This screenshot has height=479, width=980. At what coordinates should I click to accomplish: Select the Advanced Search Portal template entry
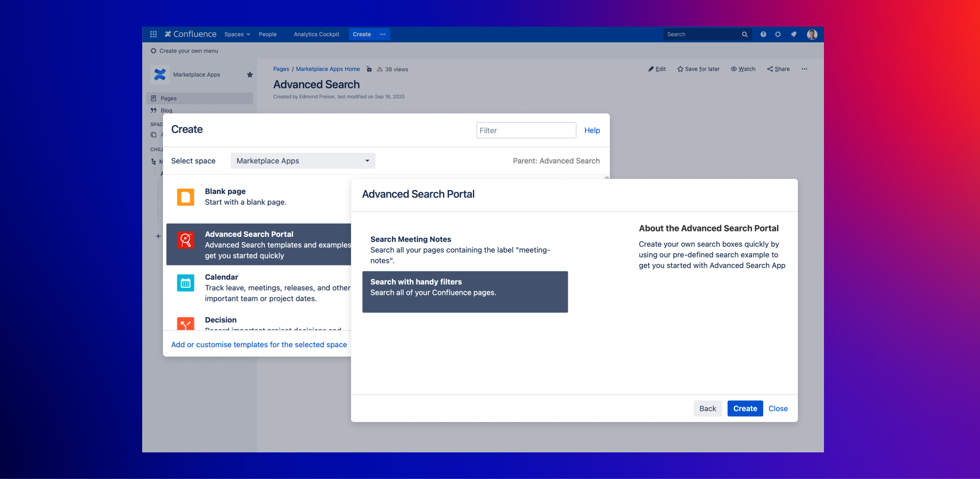(x=259, y=244)
